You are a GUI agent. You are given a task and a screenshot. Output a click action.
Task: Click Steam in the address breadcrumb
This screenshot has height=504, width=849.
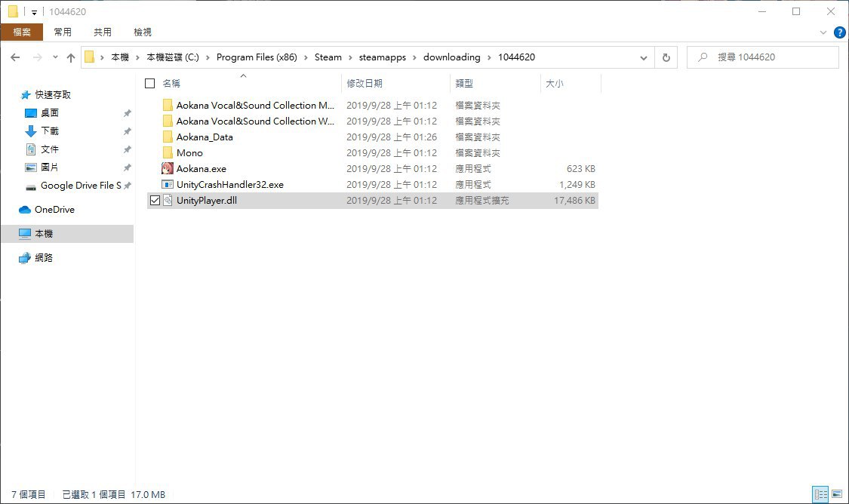tap(328, 57)
